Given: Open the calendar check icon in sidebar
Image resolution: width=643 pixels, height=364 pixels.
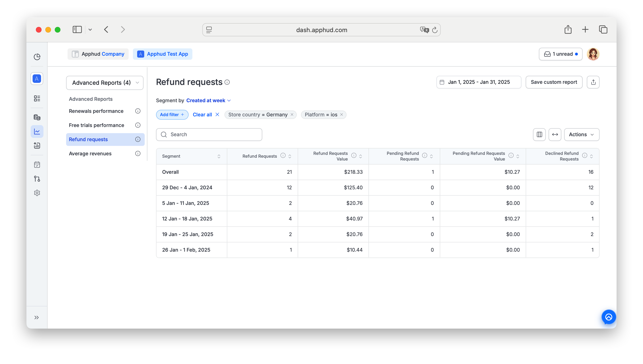Looking at the screenshot, I should [37, 165].
